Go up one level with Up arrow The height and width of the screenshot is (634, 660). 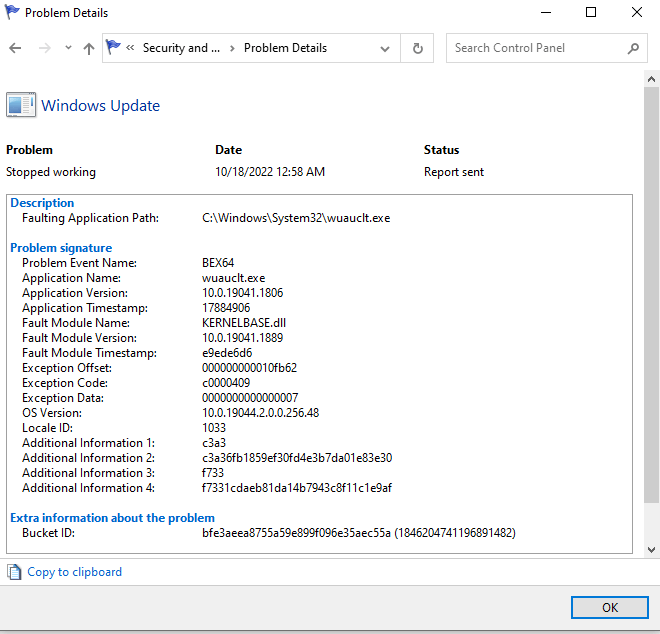point(88,48)
